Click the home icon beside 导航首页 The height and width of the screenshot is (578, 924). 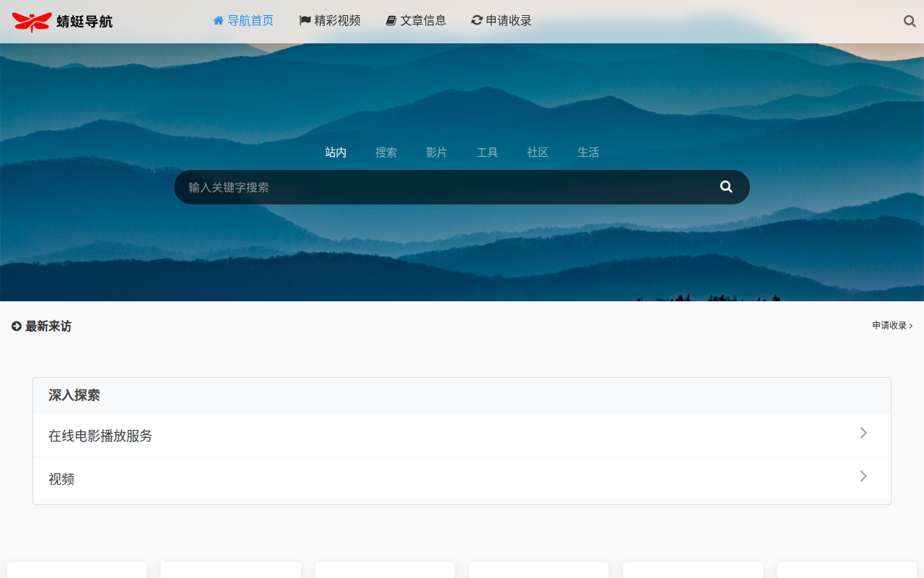coord(218,20)
